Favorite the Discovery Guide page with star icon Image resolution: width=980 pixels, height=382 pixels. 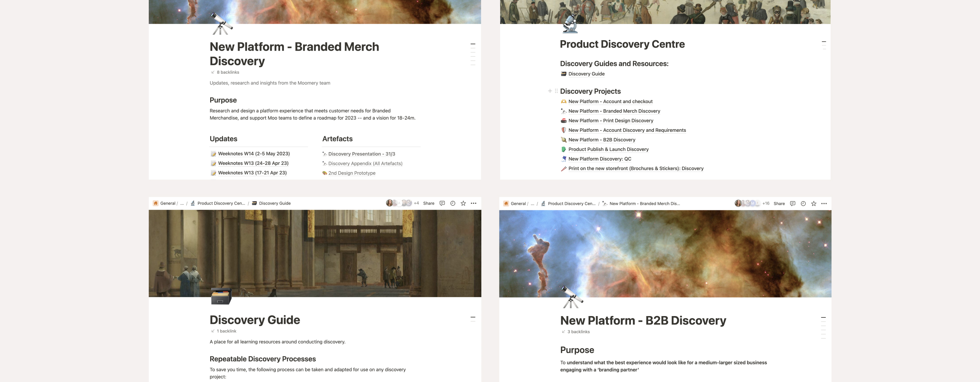coord(463,203)
